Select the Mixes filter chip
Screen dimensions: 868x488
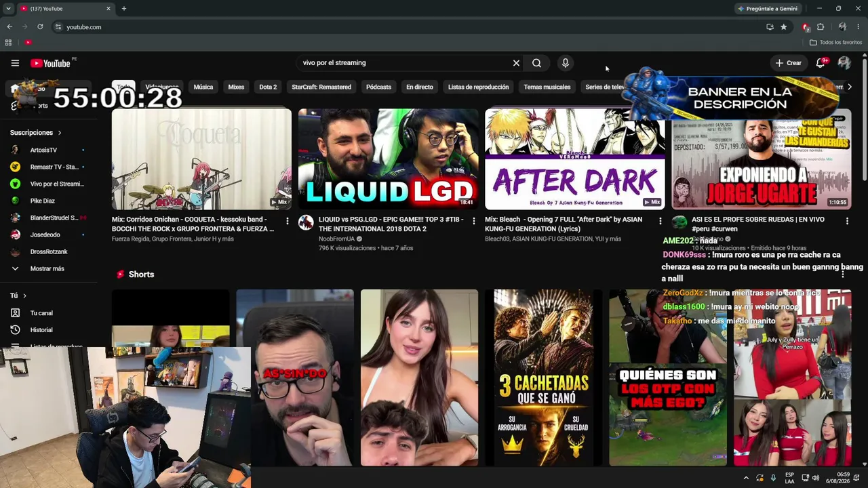236,87
